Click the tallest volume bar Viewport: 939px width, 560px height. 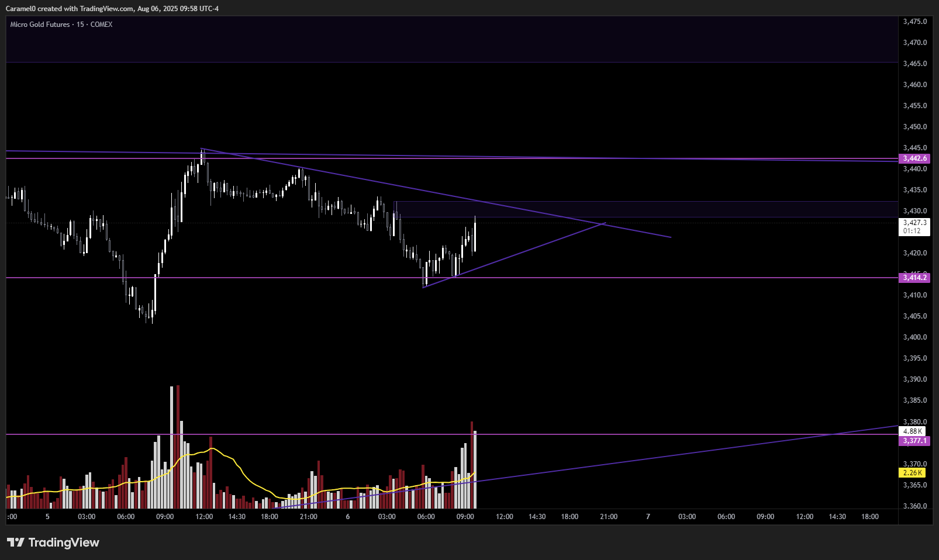coord(178,447)
